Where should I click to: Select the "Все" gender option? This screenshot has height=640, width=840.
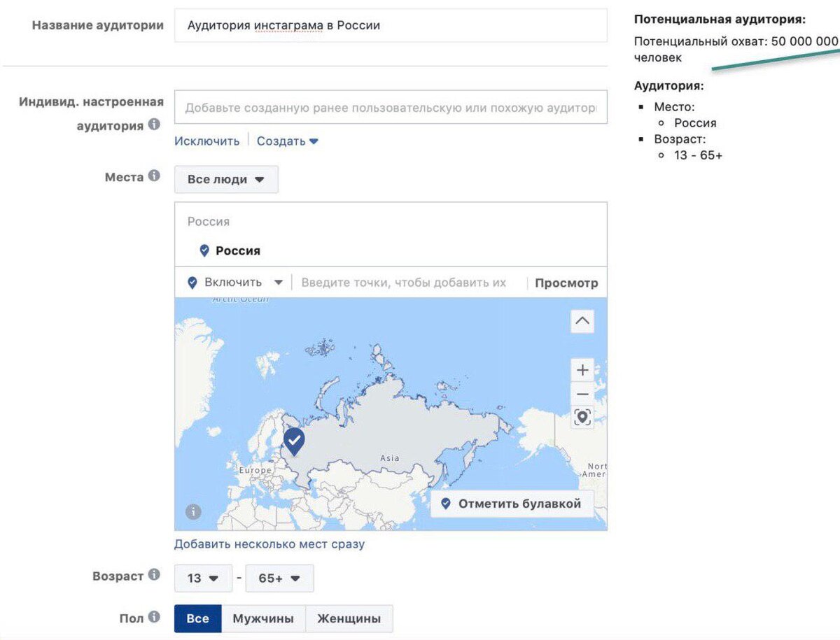[198, 618]
